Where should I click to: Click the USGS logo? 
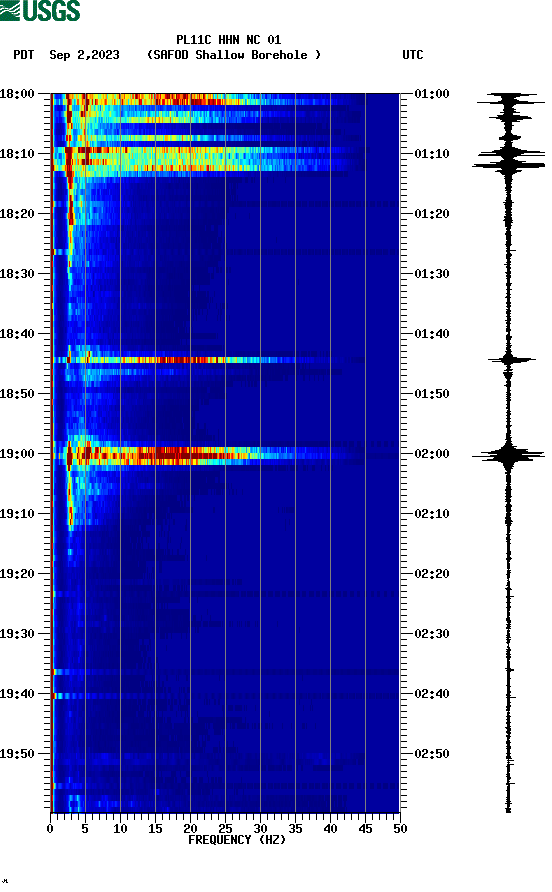(40, 10)
